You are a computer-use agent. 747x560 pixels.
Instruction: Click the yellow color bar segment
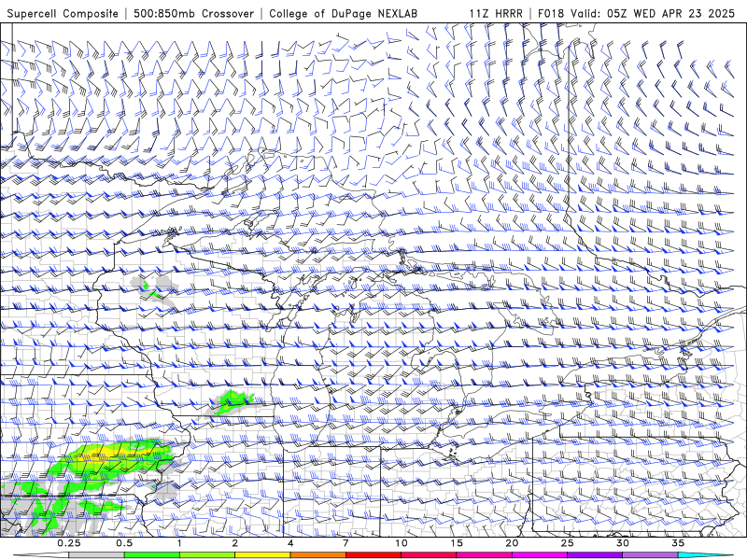point(262,555)
